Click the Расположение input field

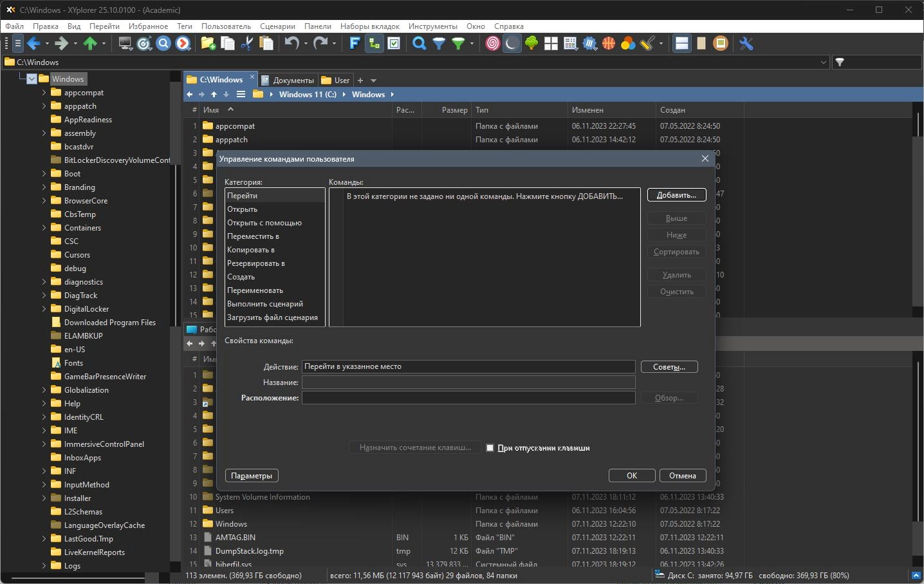(468, 398)
